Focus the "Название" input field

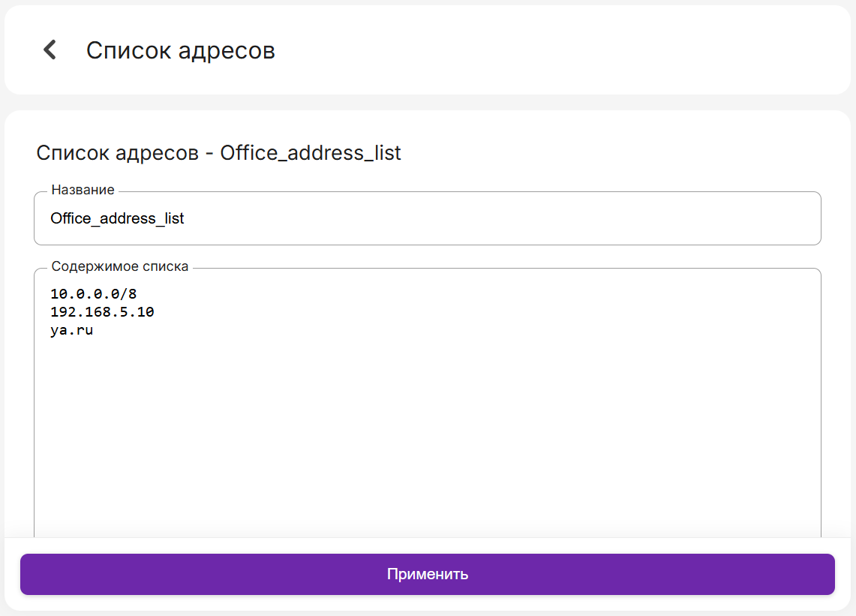(427, 218)
